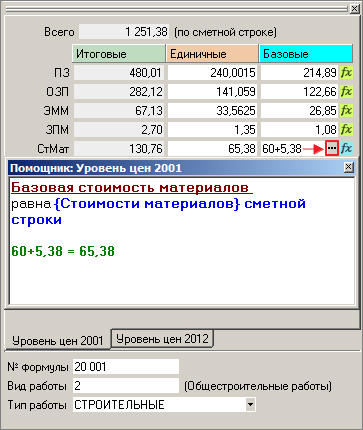Viewport: 363px width, 430px height.
Task: Click the Всего value 1 251,38
Action: click(x=124, y=32)
